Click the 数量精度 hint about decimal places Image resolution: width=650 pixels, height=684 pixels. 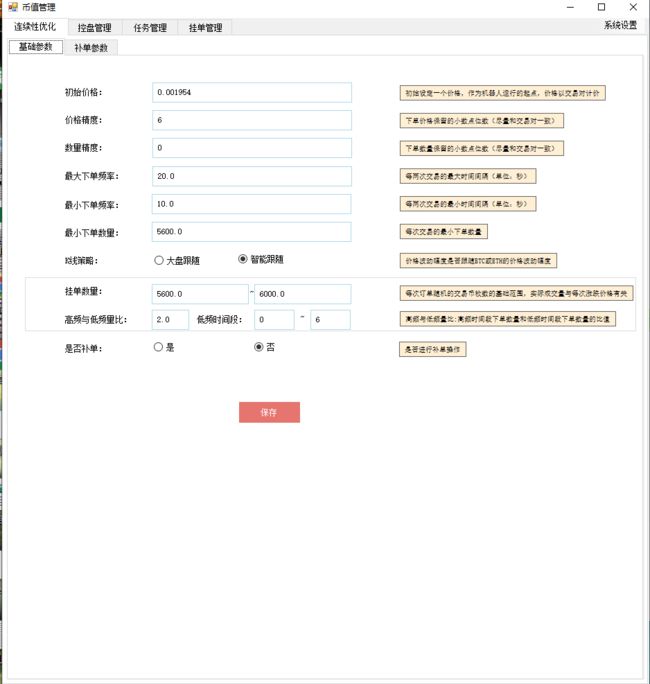point(482,148)
